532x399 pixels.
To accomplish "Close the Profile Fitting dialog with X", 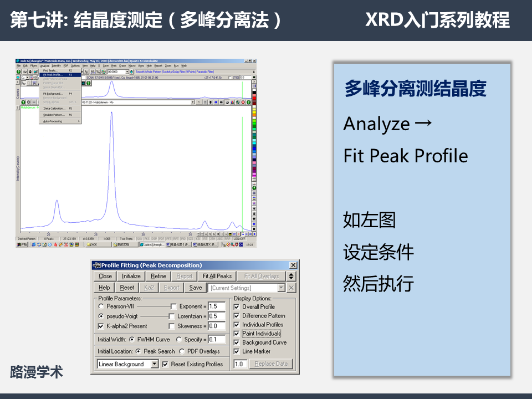I will [x=293, y=265].
